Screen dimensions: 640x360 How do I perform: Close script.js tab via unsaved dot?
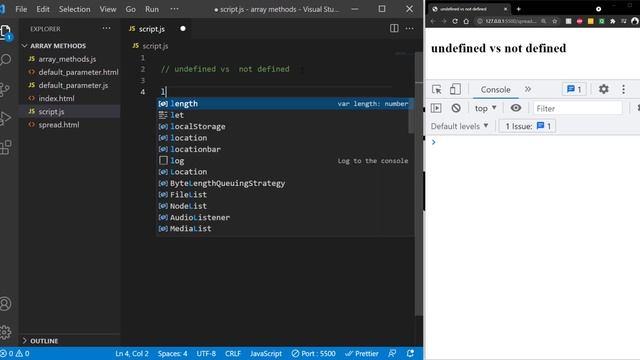click(183, 28)
